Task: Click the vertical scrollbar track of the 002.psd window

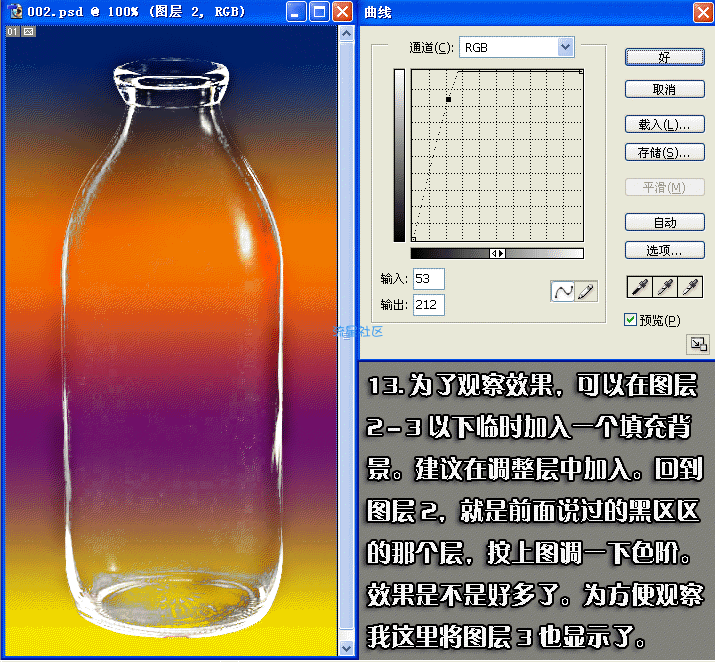Action: click(x=347, y=341)
